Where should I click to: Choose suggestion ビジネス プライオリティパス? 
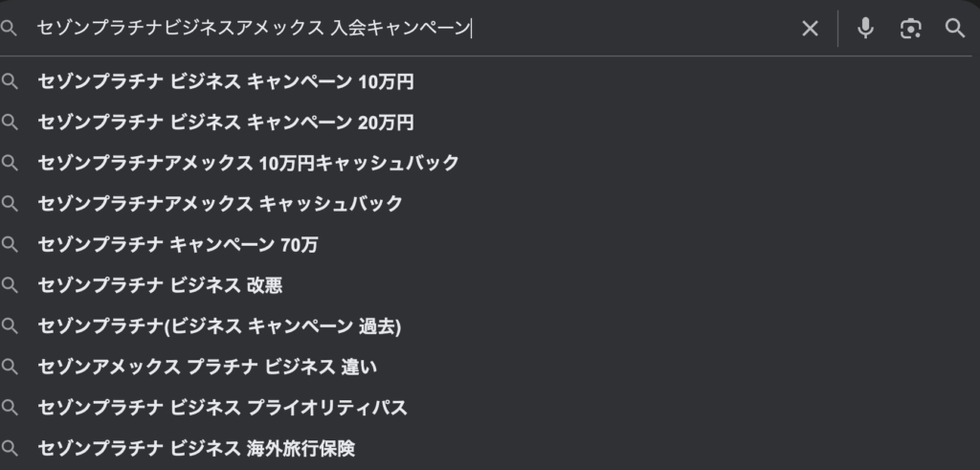222,408
